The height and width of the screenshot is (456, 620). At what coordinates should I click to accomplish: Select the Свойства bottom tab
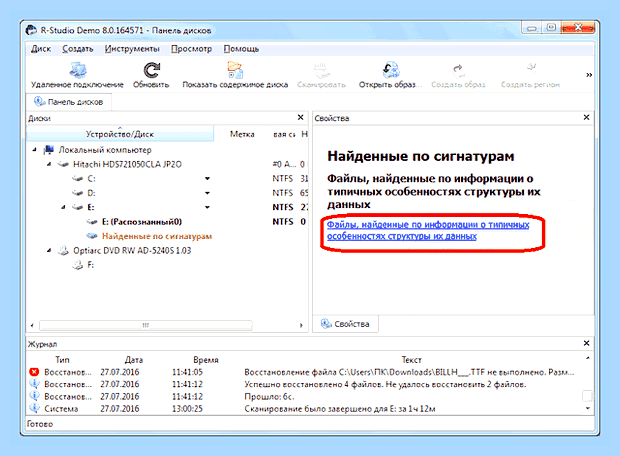tap(345, 324)
